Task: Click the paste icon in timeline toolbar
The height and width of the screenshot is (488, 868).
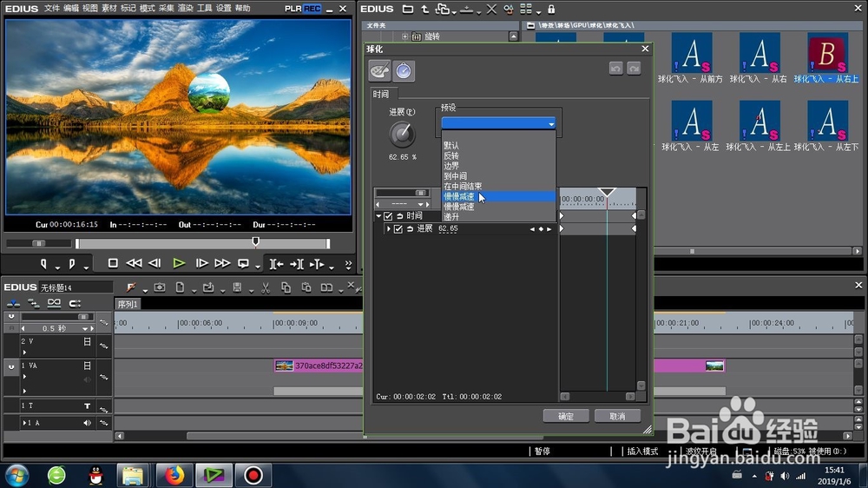Action: [x=306, y=287]
